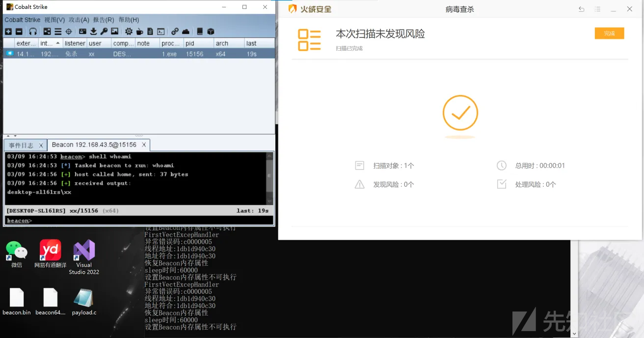Click the 网易有道翻译 desktop icon

tap(50, 254)
